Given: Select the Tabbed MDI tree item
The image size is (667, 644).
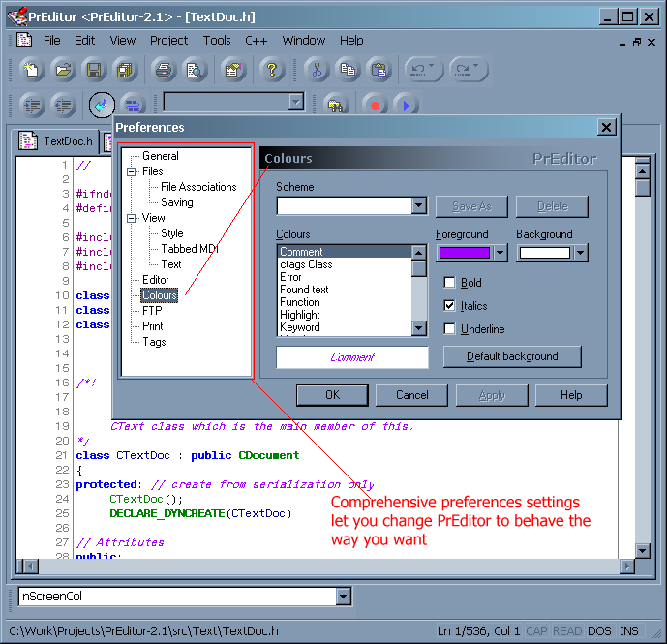Looking at the screenshot, I should 190,249.
